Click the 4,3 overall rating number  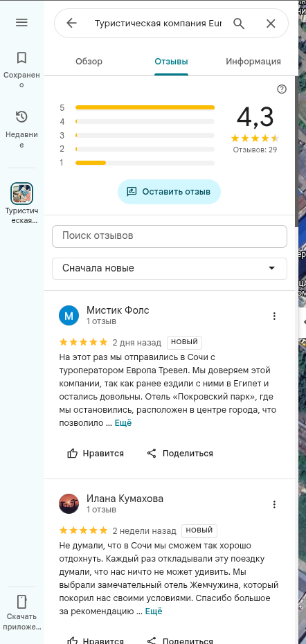[255, 117]
